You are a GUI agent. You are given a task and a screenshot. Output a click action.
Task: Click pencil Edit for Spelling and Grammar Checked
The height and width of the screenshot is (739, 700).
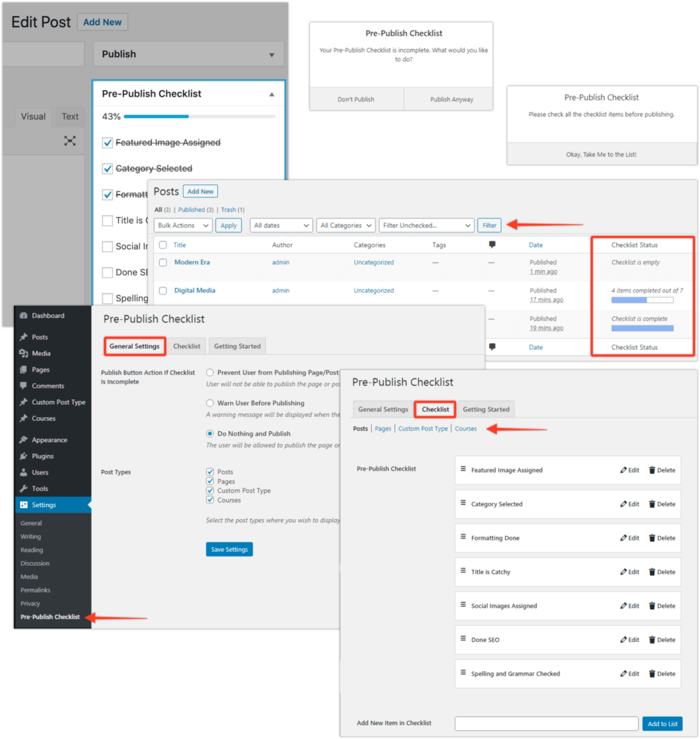630,674
